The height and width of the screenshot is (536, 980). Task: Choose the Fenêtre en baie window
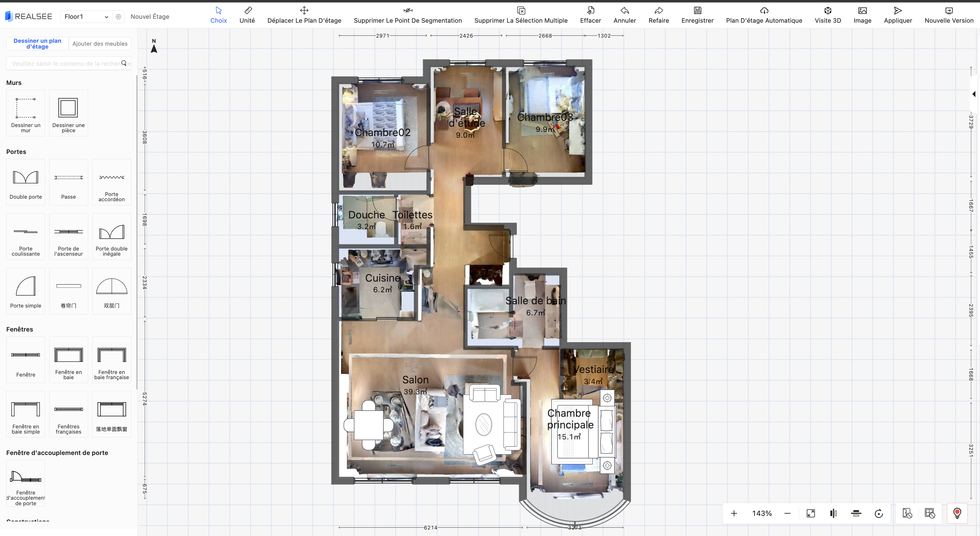click(x=68, y=359)
